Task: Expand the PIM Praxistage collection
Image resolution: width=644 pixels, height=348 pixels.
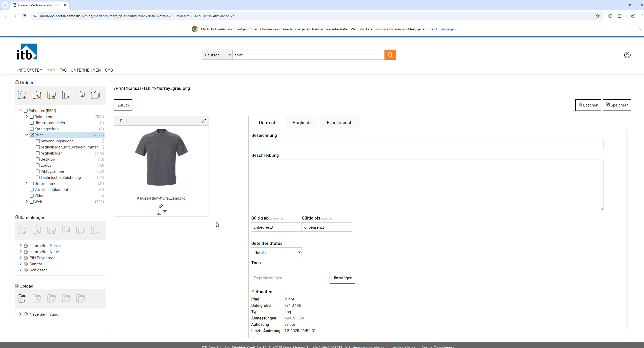Action: (x=20, y=258)
